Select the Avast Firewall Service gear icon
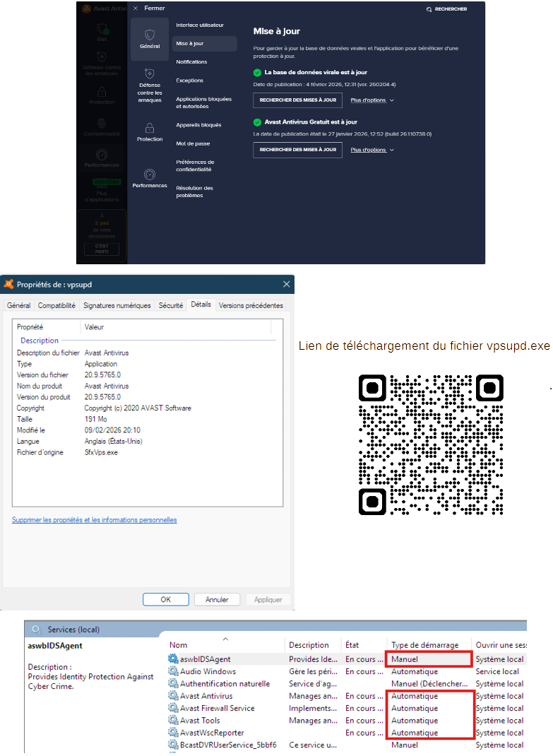Viewport: 553px width, 756px height. 174,708
